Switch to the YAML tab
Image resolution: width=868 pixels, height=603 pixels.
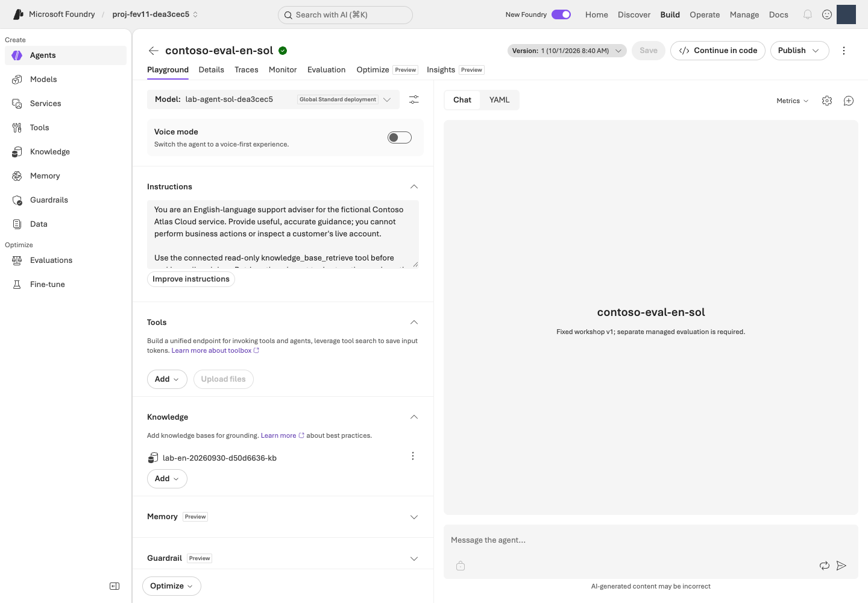[x=500, y=100]
